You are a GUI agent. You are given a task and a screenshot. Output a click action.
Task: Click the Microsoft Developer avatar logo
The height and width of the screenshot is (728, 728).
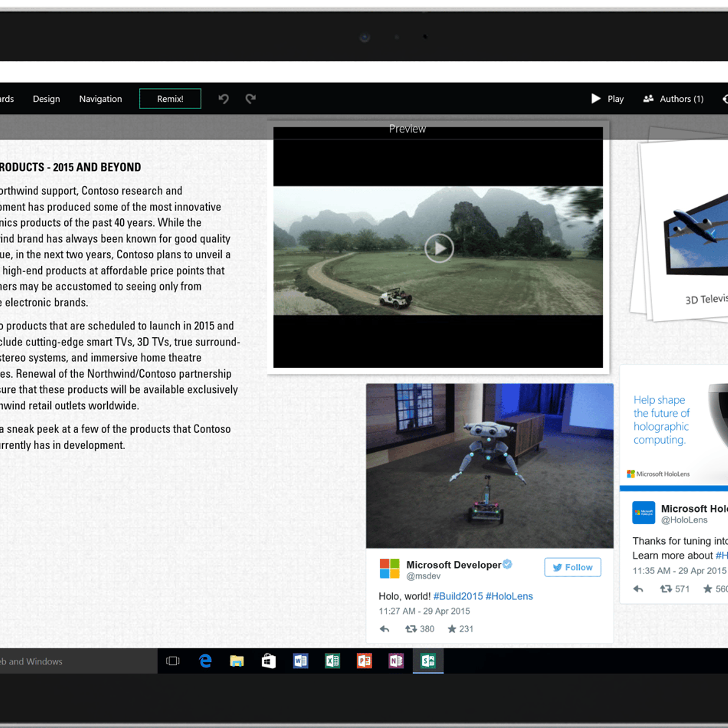[390, 568]
